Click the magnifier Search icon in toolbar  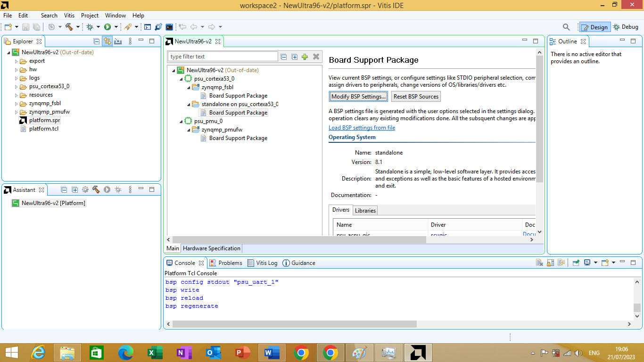pyautogui.click(x=567, y=27)
